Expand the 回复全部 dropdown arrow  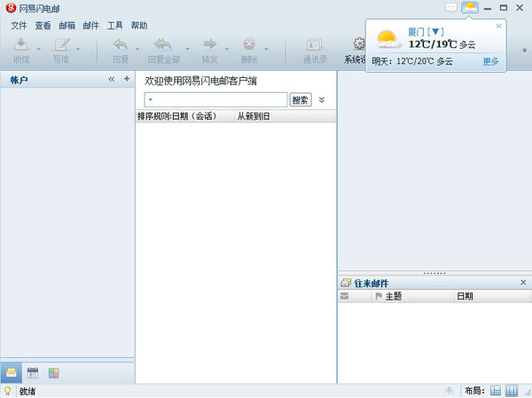(187, 49)
